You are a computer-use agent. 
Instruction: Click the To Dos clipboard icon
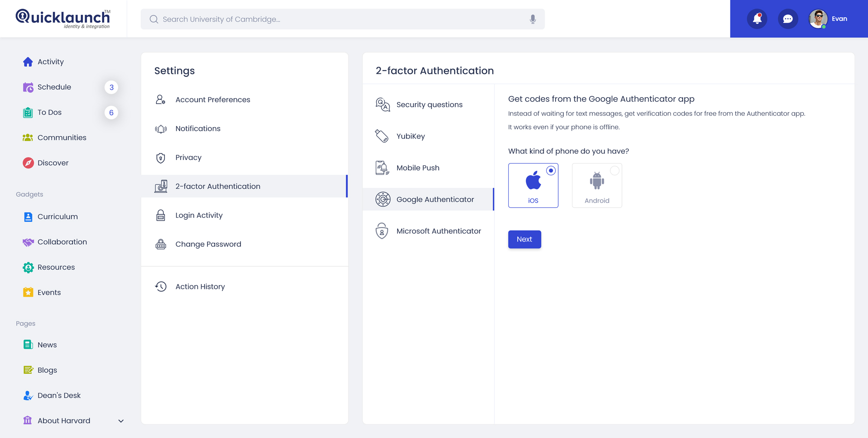coord(28,112)
